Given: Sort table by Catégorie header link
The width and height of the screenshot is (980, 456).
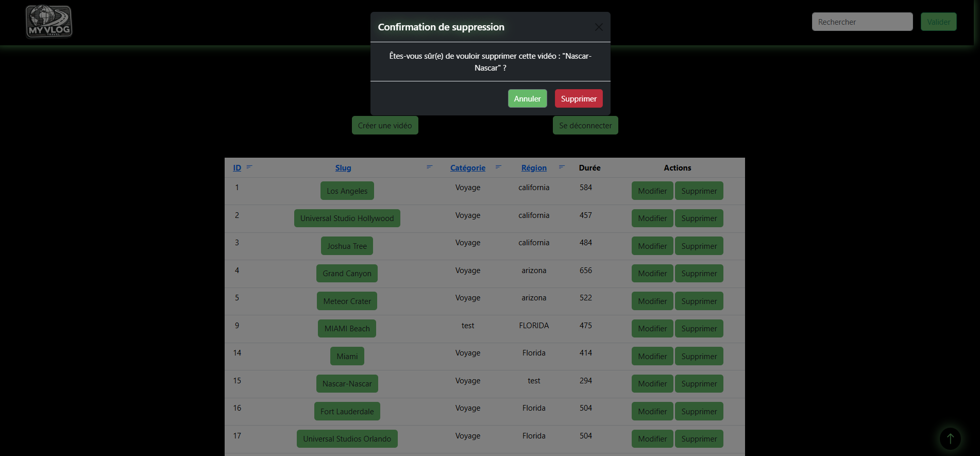Looking at the screenshot, I should click(467, 168).
